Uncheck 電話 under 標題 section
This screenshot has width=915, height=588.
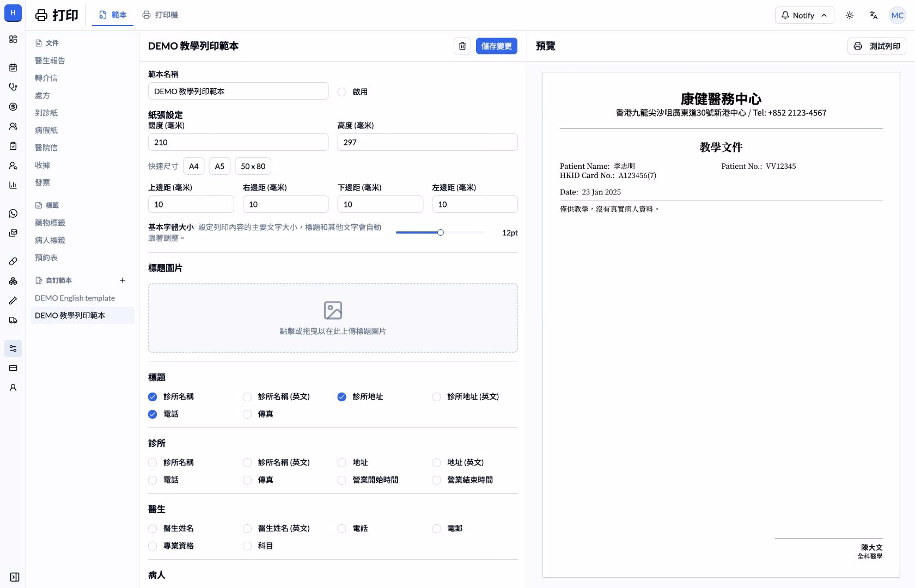pyautogui.click(x=152, y=414)
